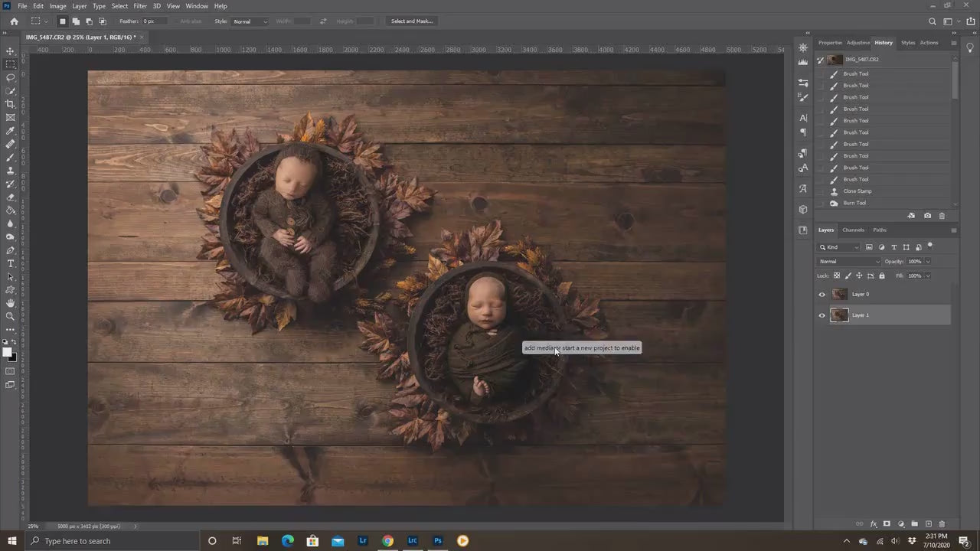Image resolution: width=980 pixels, height=551 pixels.
Task: Click the Select and Mask button
Action: (x=412, y=21)
